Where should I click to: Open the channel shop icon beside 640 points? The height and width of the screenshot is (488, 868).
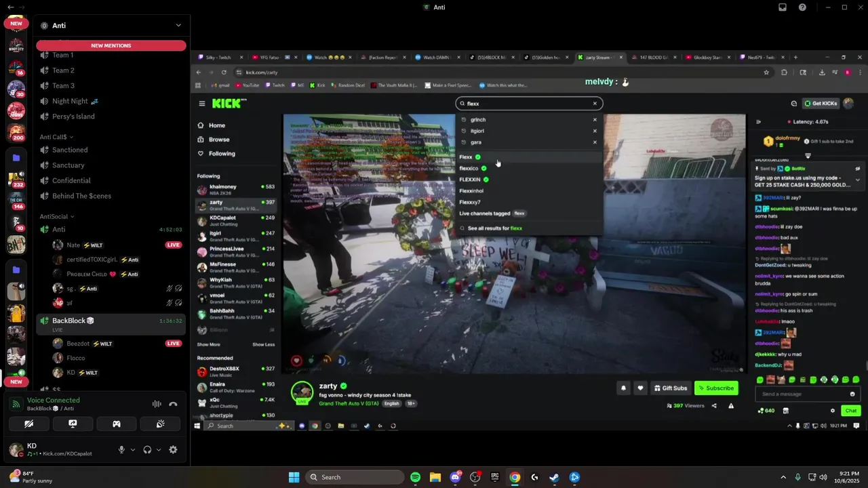coord(786,411)
